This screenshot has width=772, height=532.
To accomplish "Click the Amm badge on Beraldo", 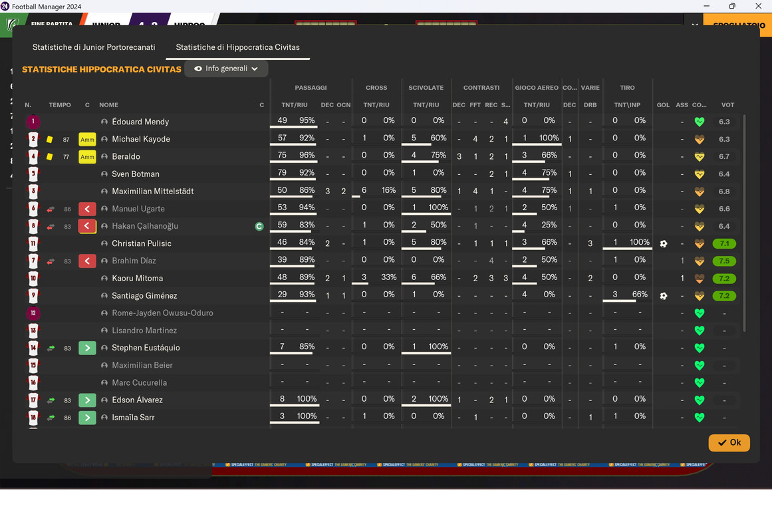I will (87, 157).
